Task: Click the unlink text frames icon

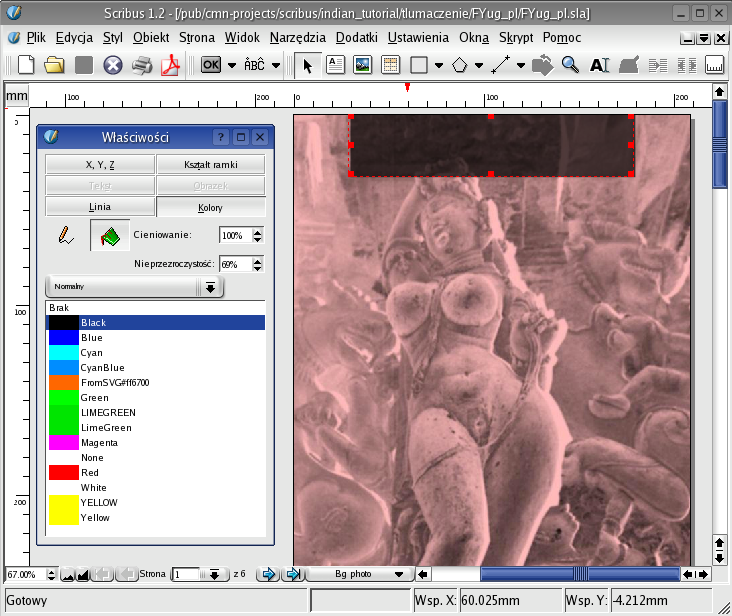Action: tap(687, 65)
